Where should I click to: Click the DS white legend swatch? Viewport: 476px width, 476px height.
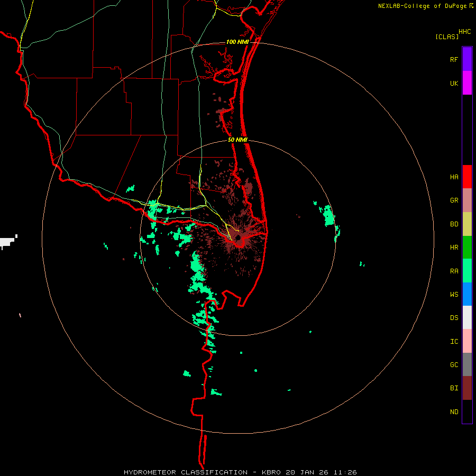tap(467, 317)
